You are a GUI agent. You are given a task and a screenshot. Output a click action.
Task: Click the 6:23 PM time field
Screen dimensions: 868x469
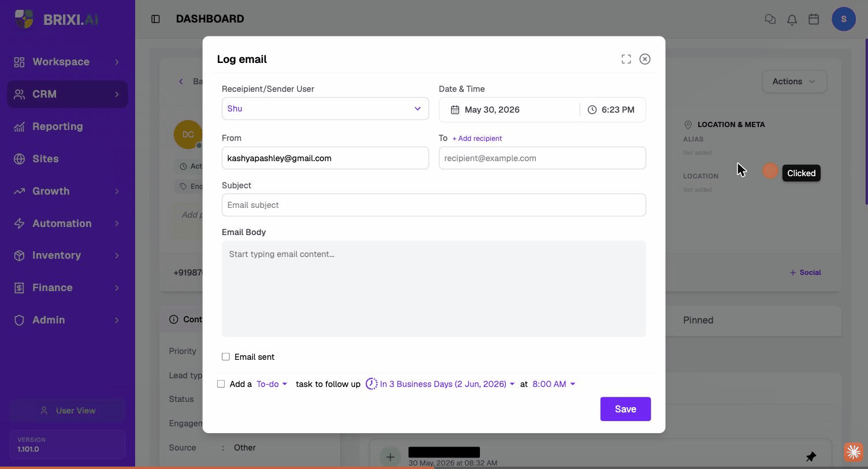click(x=613, y=110)
